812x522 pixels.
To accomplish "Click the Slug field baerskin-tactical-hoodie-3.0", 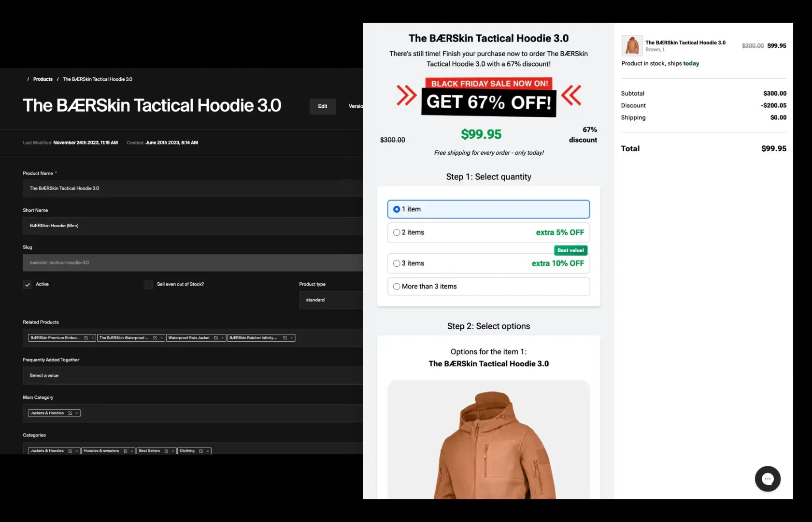I will click(193, 263).
